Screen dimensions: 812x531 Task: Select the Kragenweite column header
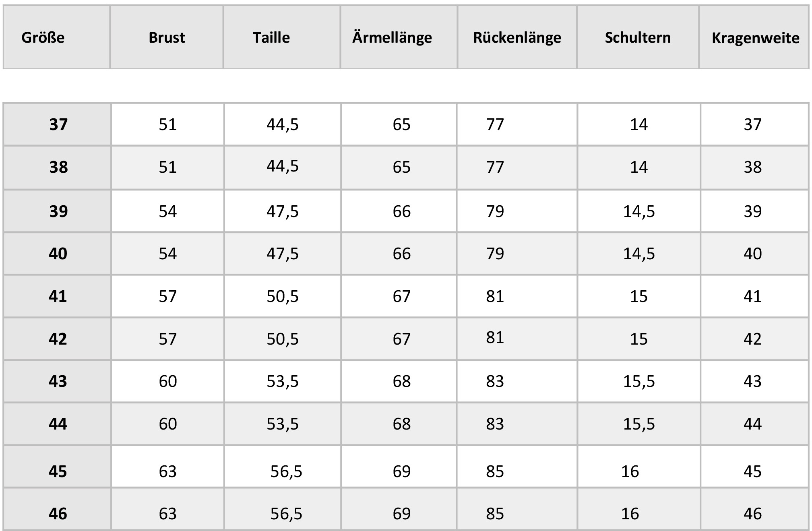pyautogui.click(x=755, y=38)
